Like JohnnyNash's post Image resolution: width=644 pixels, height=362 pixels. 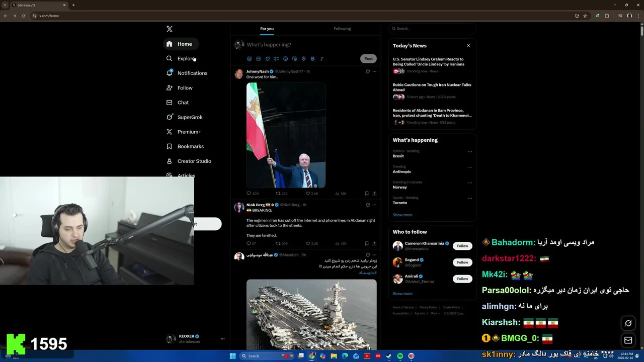(312, 194)
